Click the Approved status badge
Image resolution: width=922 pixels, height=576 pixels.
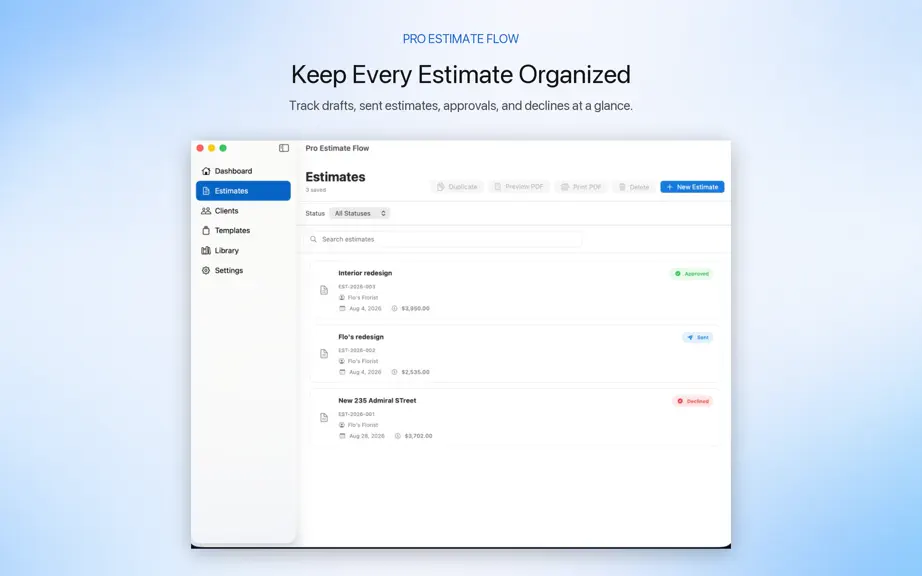[x=692, y=274]
